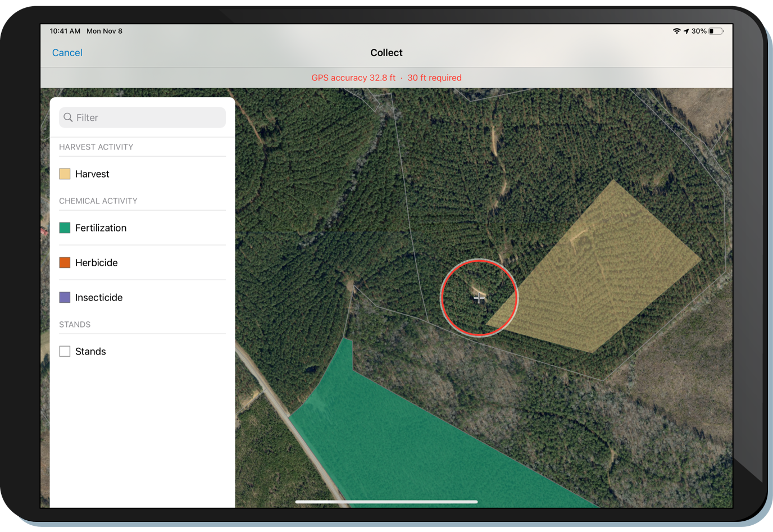Click the GPS location crosshair on map
The height and width of the screenshot is (532, 773).
coord(479,298)
